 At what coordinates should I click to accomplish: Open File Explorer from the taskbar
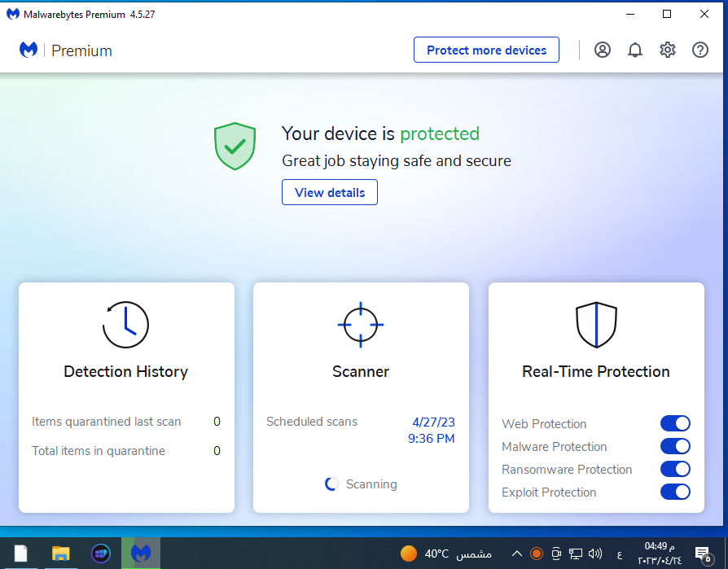60,554
